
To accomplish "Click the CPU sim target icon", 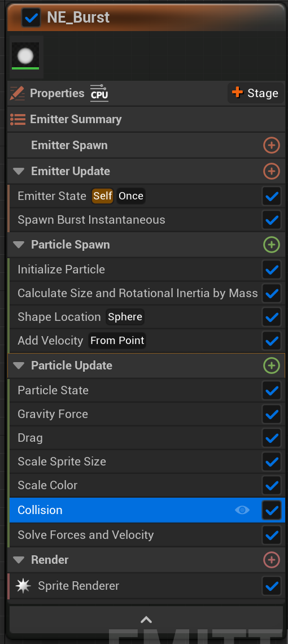I will click(99, 93).
